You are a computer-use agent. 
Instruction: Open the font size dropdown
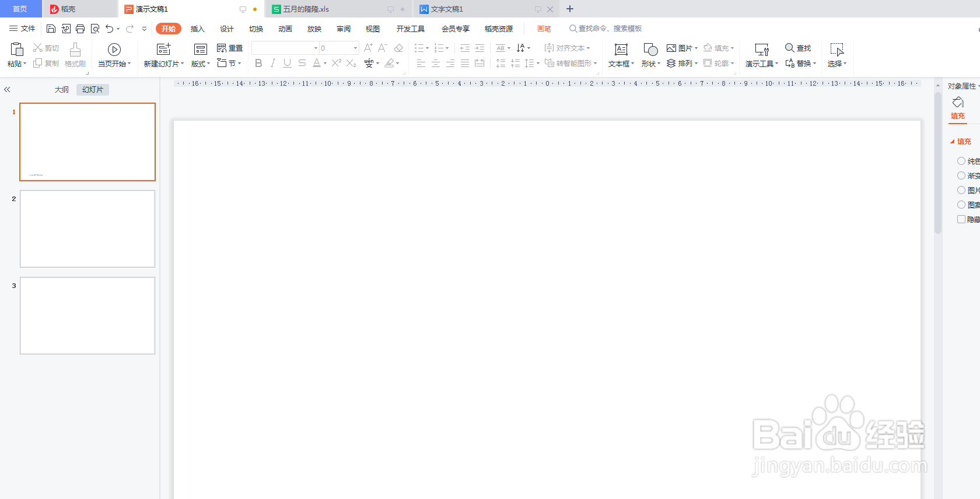355,48
